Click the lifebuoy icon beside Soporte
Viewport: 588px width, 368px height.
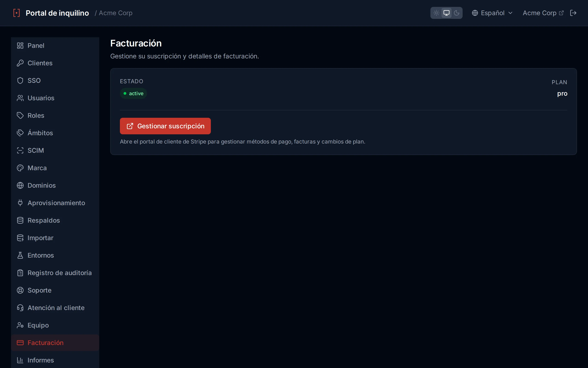tap(20, 290)
